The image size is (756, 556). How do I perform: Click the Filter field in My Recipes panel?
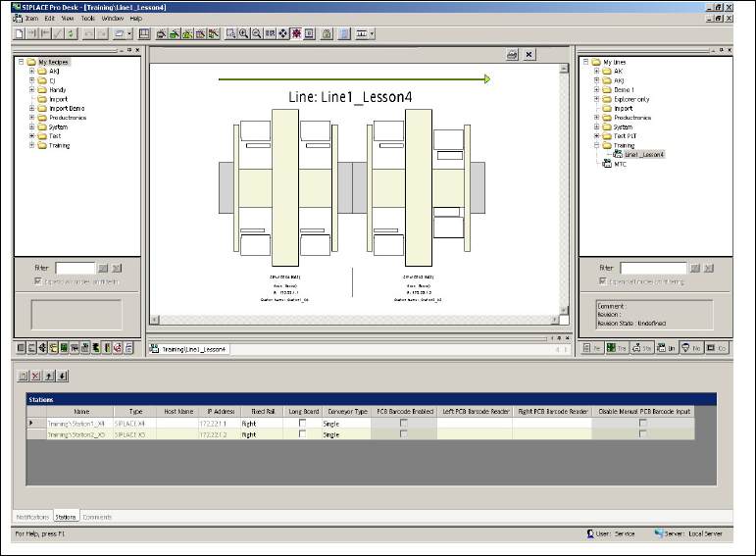76,268
